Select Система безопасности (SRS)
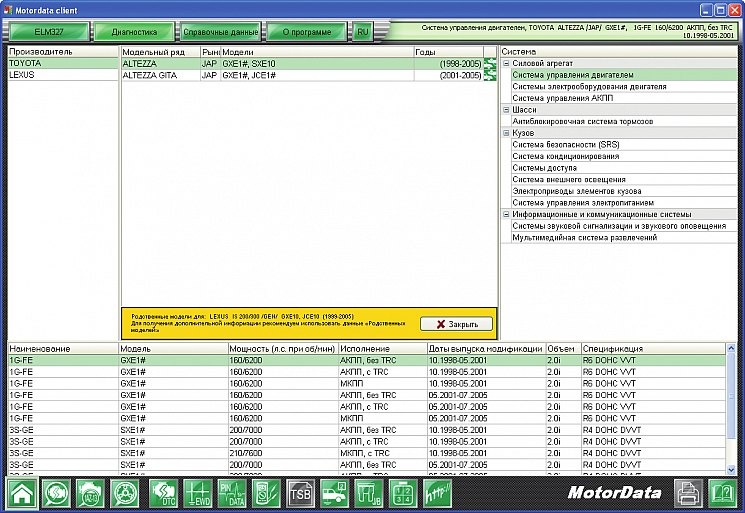Image resolution: width=745 pixels, height=513 pixels. (624, 144)
